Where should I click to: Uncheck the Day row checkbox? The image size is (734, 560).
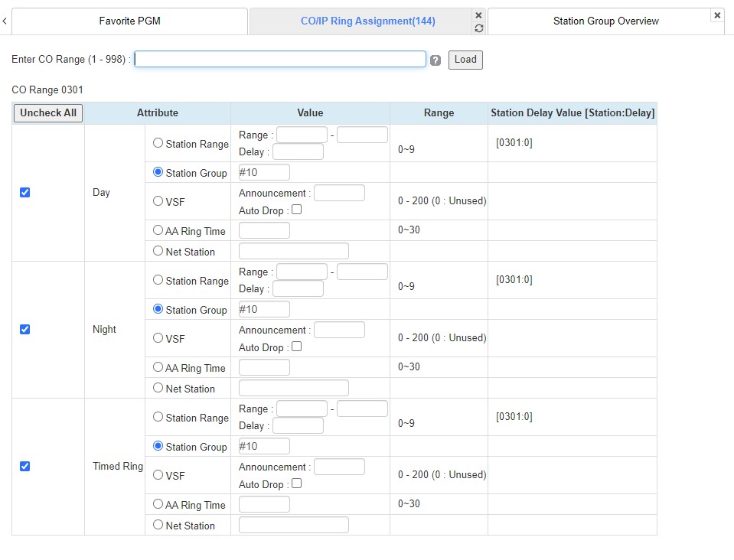click(x=24, y=193)
